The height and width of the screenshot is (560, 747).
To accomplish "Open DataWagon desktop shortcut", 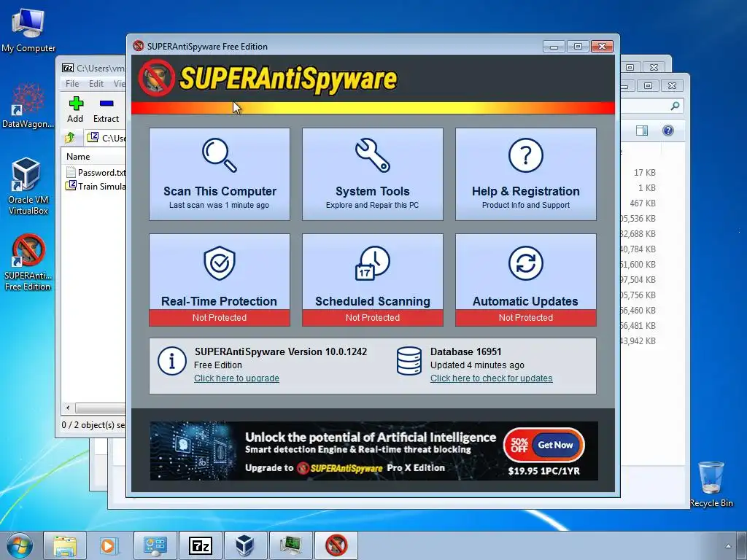I will pos(28,105).
